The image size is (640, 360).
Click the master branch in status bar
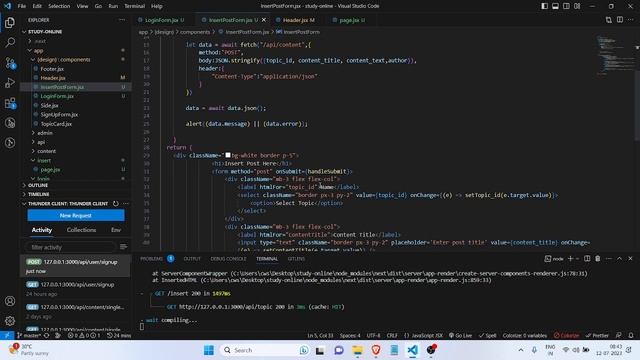[29, 336]
